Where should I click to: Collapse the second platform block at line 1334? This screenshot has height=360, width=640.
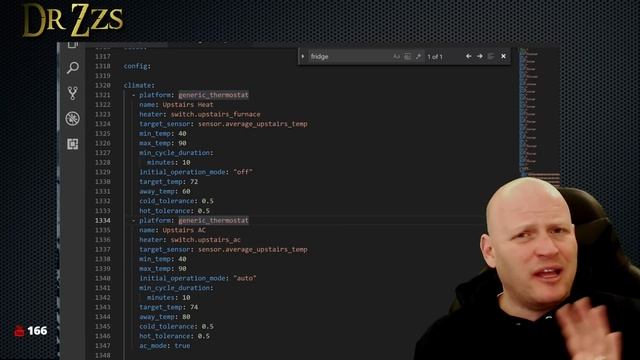pos(133,220)
